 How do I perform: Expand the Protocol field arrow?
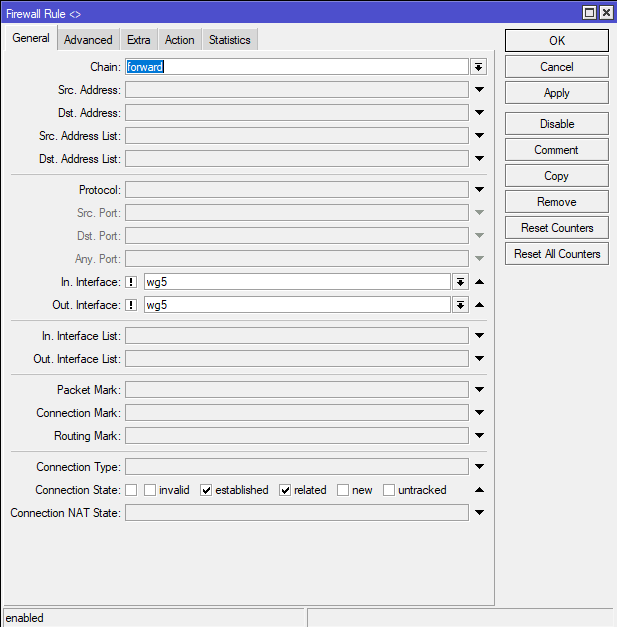click(479, 190)
